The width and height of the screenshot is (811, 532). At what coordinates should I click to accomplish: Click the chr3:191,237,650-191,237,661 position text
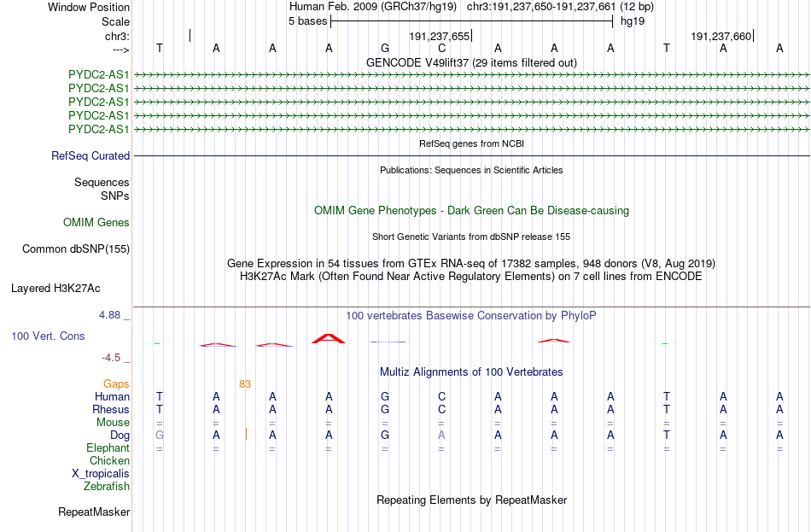(541, 7)
